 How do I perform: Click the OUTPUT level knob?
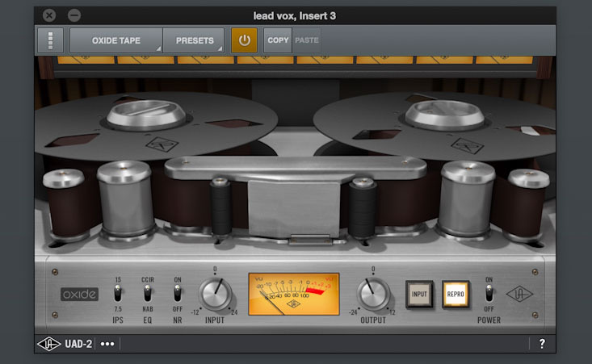(373, 295)
